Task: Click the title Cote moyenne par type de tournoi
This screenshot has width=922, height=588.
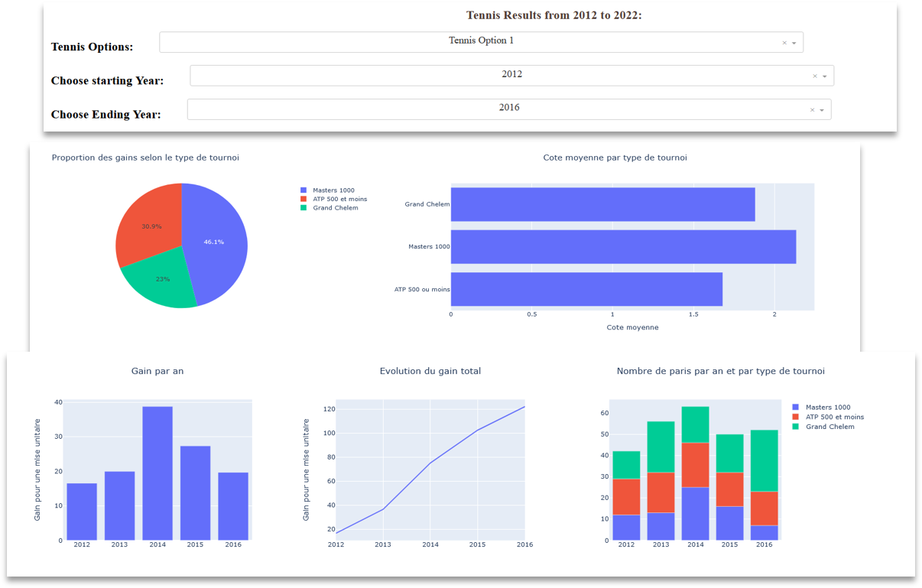Action: [615, 158]
